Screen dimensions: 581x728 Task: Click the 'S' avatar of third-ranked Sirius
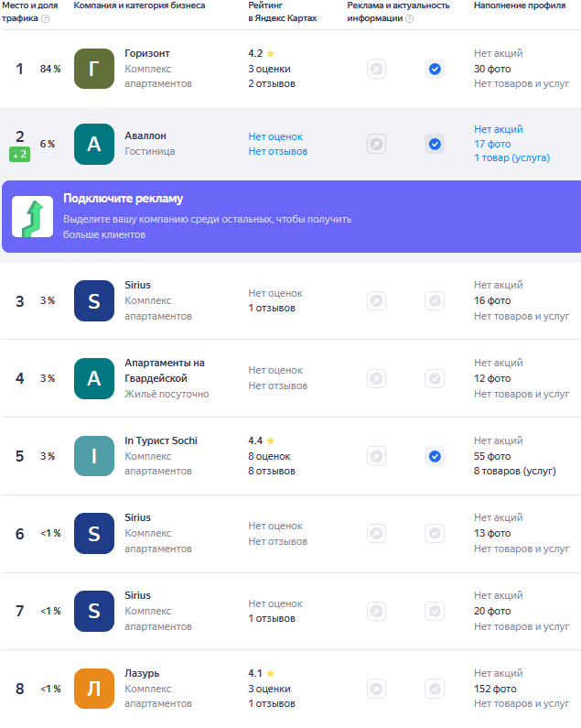point(94,300)
